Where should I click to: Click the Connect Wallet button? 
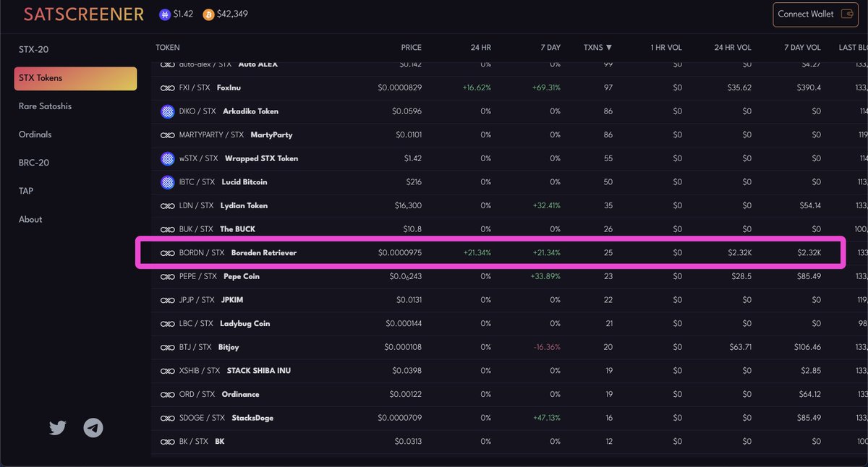[816, 14]
